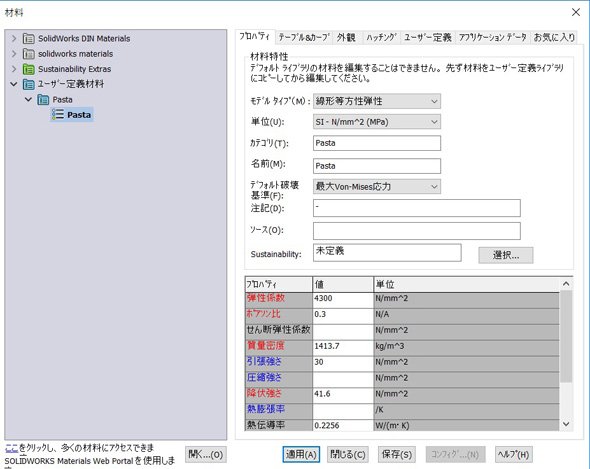Click the Pasta category folder icon
590x469 pixels.
pyautogui.click(x=43, y=100)
